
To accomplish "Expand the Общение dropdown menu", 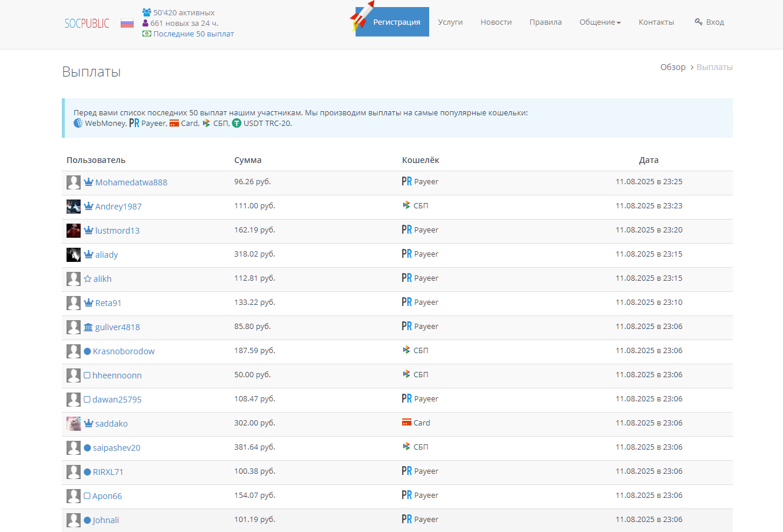I will click(600, 22).
